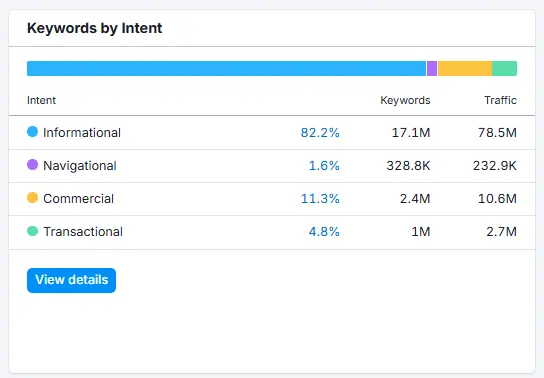This screenshot has height=378, width=544.
Task: Click the Keywords column header
Action: 405,100
